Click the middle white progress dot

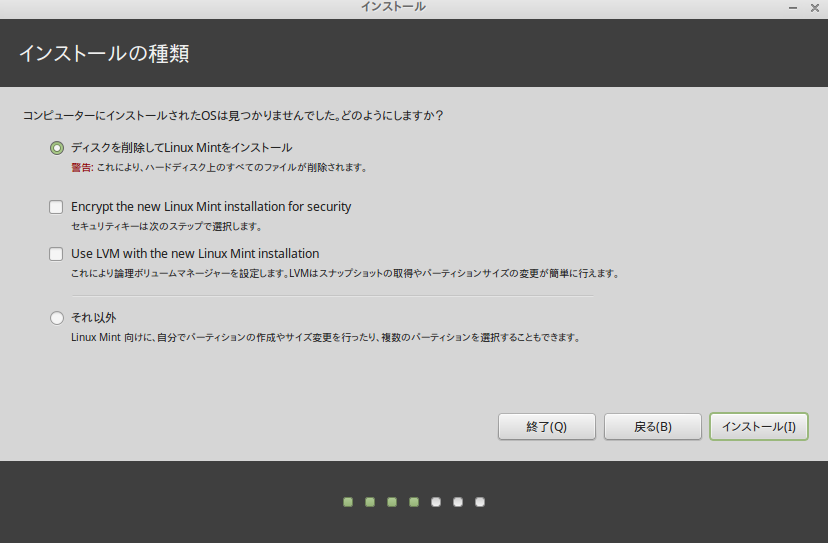458,502
